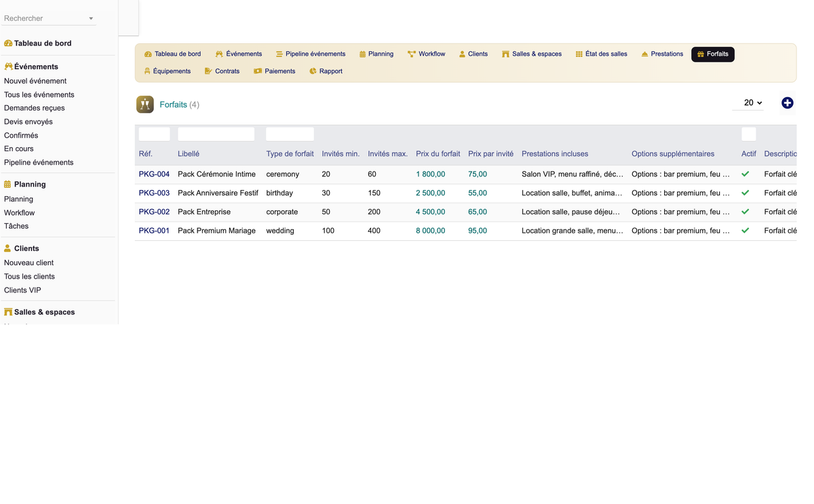Click the Actif checkmark for PKG-004
814x504 pixels.
[x=745, y=174]
